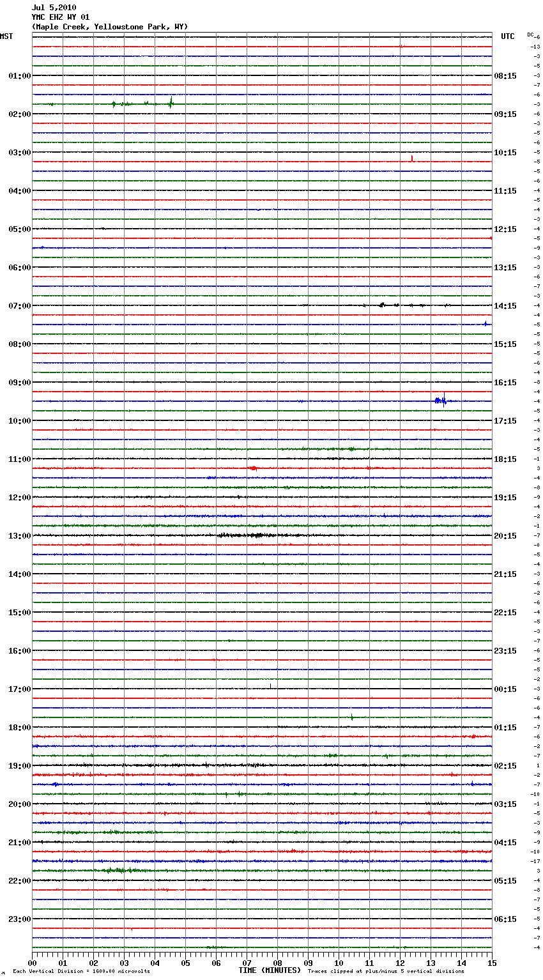
Task: Click minute 00 on the bottom axis
Action: (32, 963)
